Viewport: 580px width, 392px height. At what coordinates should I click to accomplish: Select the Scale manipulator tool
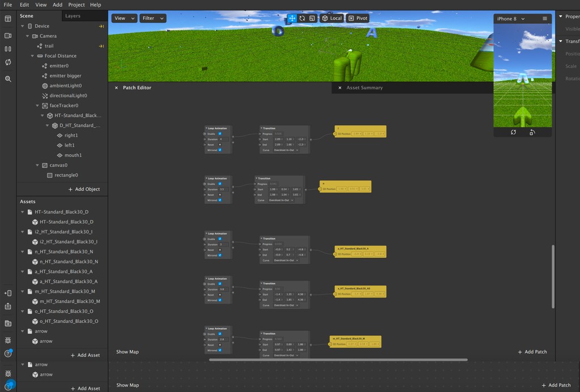[312, 18]
